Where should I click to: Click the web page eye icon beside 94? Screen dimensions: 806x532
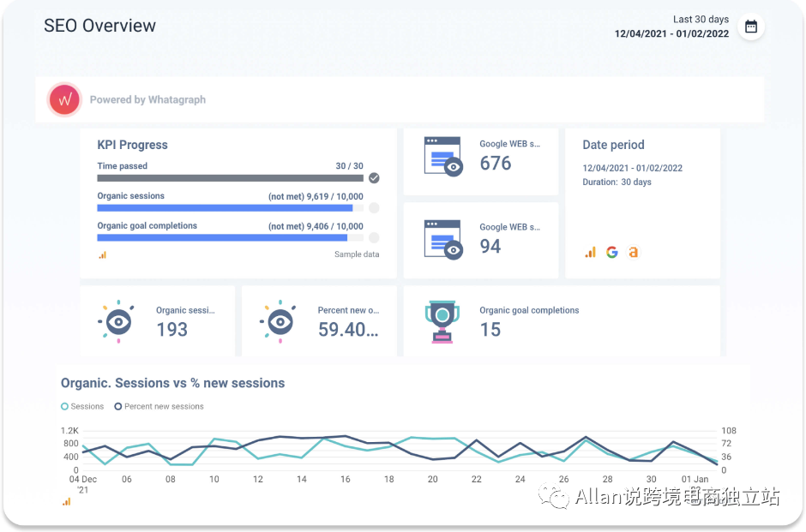coord(443,240)
